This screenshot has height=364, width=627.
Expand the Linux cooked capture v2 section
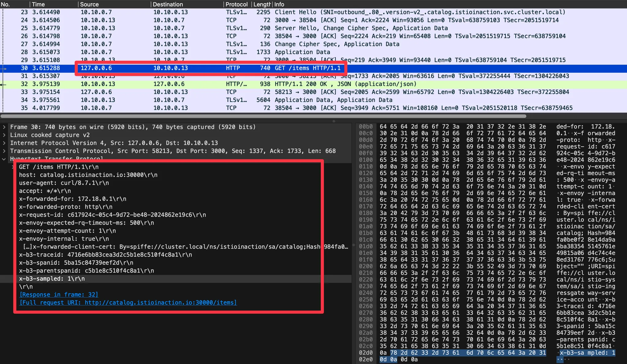4,135
